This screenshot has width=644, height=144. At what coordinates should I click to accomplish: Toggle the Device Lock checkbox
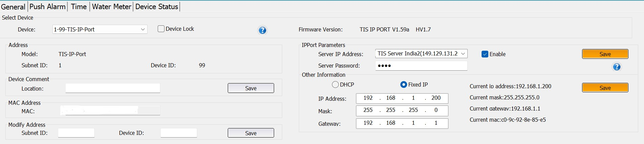point(161,29)
